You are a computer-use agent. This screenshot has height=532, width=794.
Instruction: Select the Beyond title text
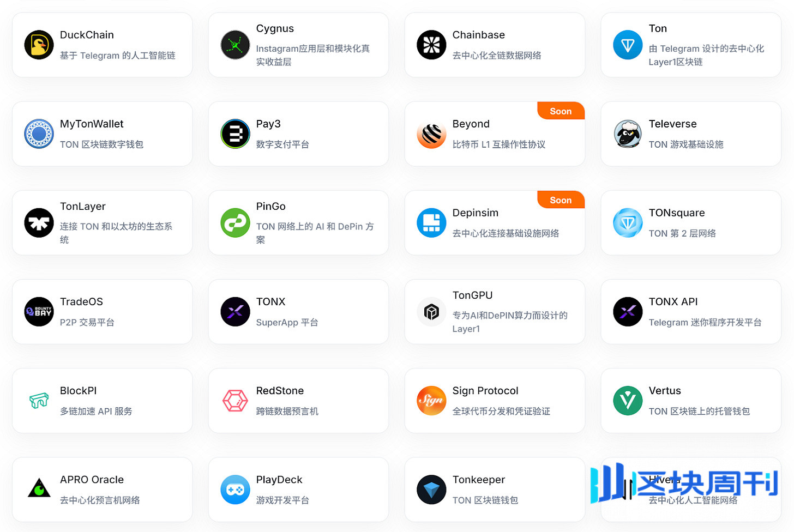471,124
